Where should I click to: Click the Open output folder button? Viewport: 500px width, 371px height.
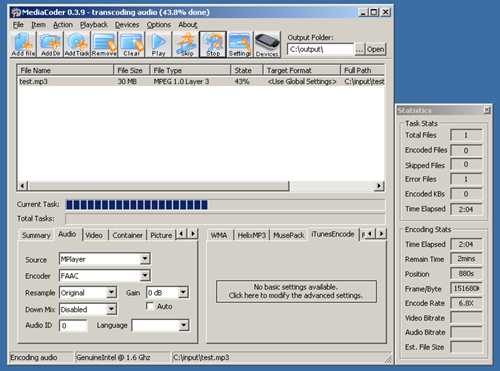[375, 49]
